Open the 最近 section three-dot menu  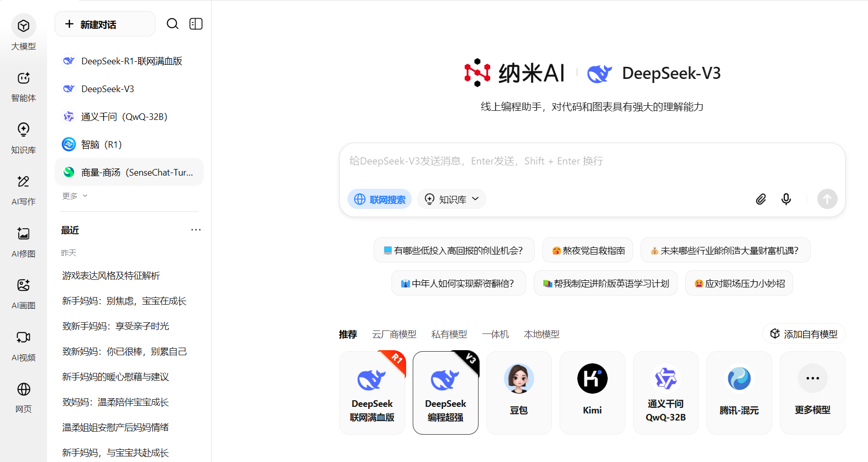click(x=196, y=230)
